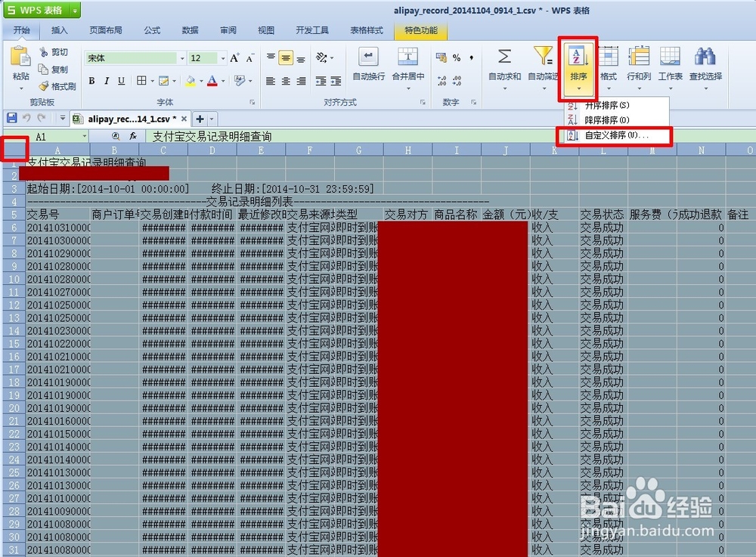Select the Format Painter (格式刷) brush
Screen dimensions: 756x557
click(43, 86)
